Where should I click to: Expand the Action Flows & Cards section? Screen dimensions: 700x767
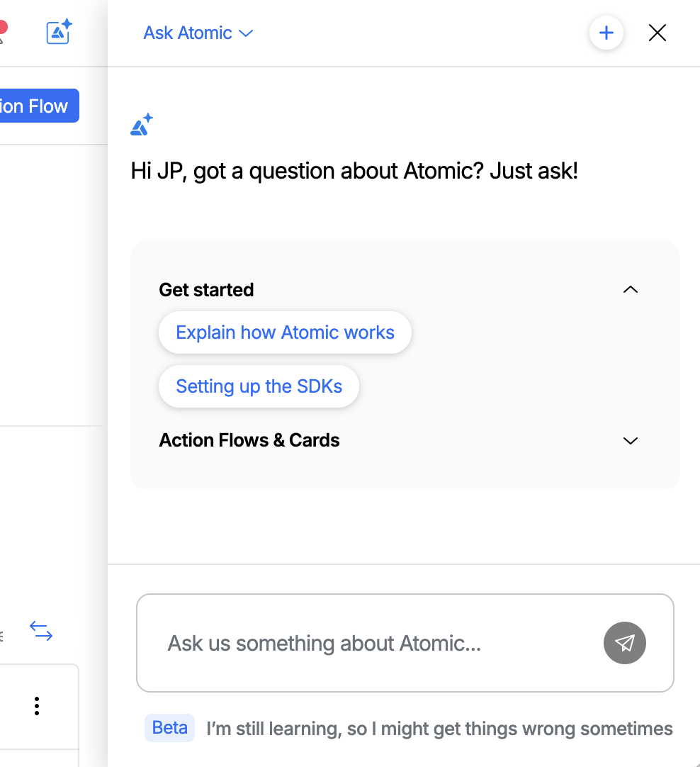[630, 441]
